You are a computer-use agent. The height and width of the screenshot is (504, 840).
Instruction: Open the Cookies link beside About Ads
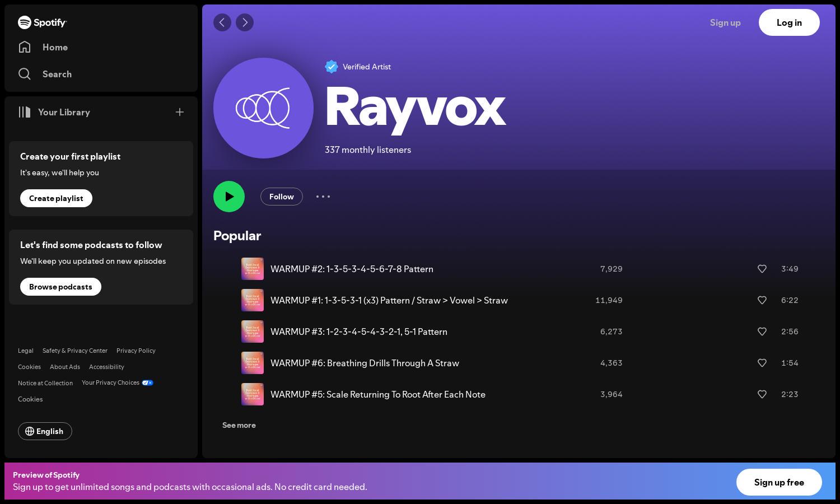29,367
